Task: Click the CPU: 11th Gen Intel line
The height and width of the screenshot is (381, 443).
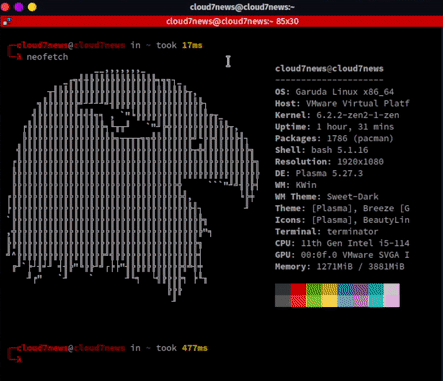Action: 342,243
